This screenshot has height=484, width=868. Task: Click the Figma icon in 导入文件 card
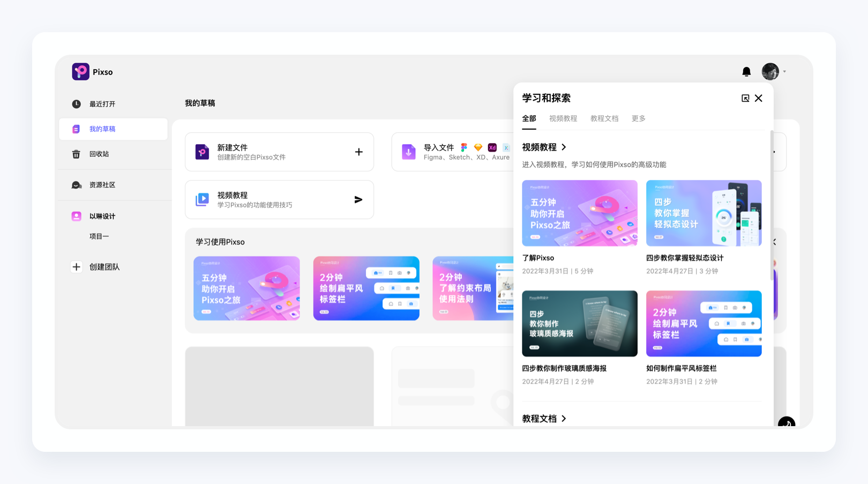[x=464, y=147]
